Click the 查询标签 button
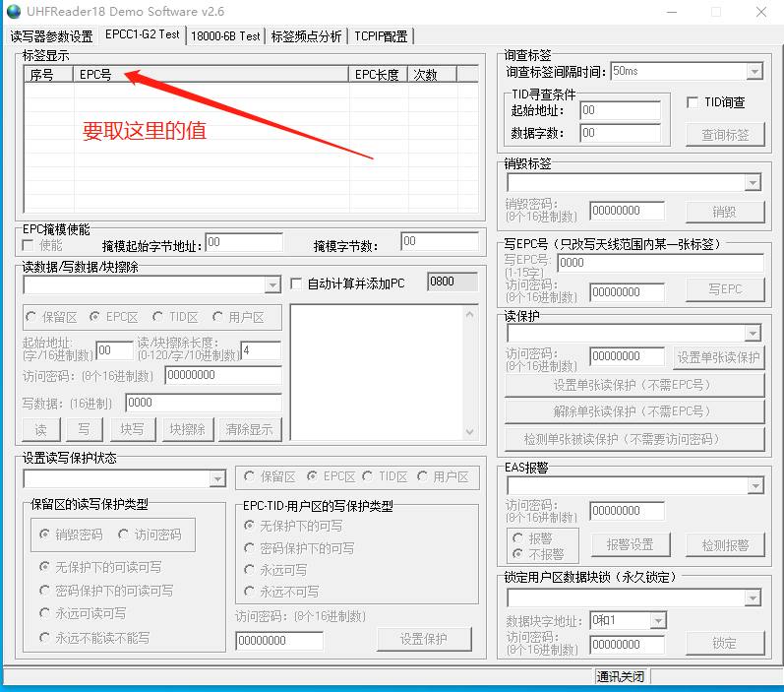Screen dimensions: 784x692 point(725,135)
